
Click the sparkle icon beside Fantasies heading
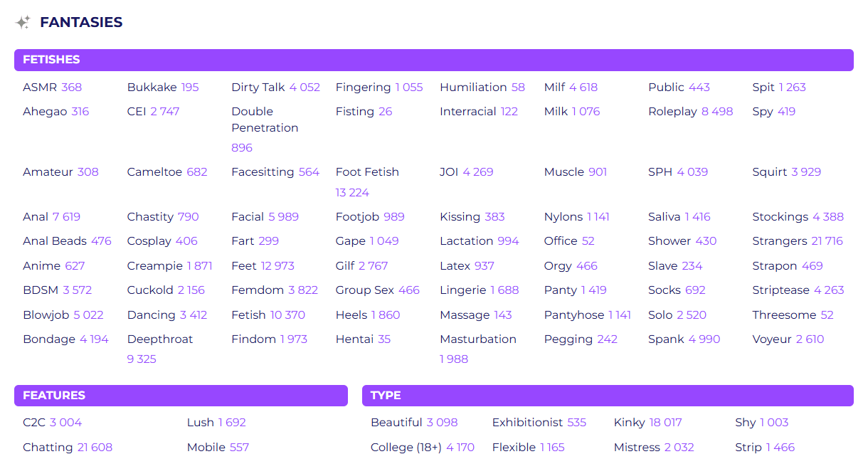pyautogui.click(x=23, y=23)
